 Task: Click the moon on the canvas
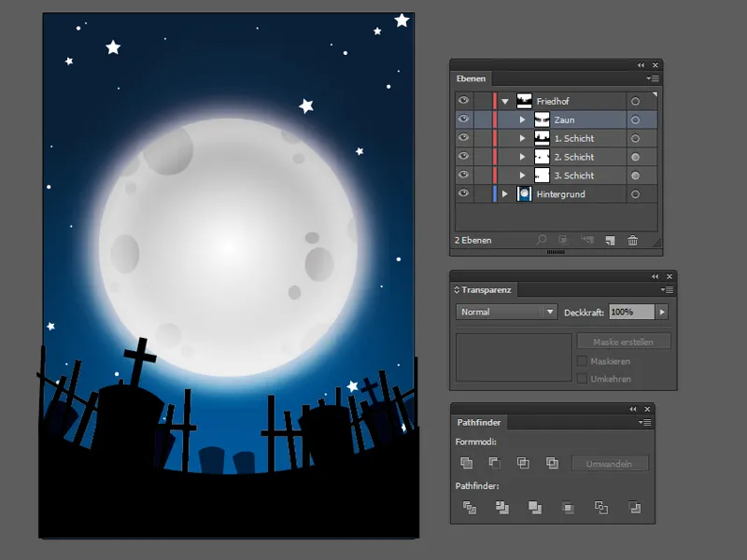pyautogui.click(x=228, y=247)
